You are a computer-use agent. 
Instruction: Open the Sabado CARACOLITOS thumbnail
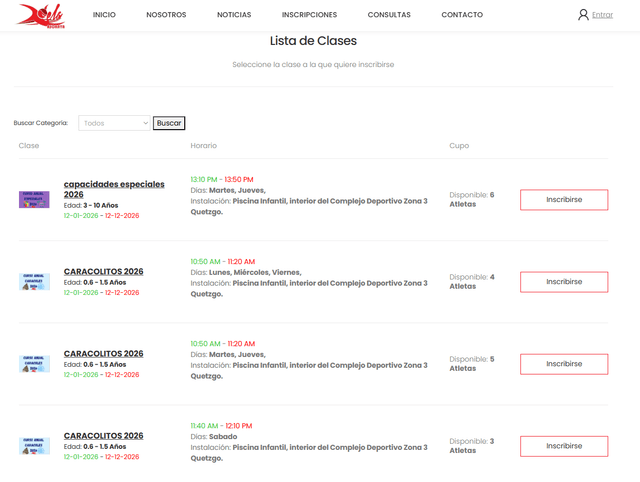click(34, 446)
